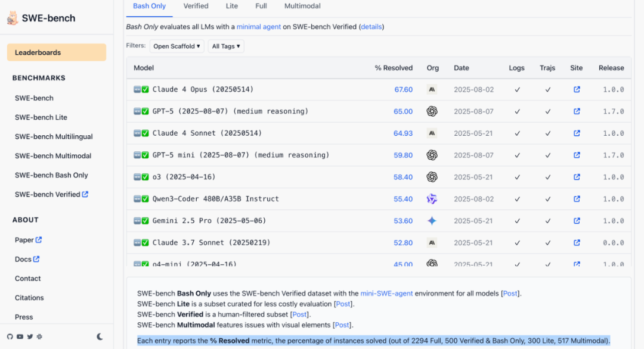Click the Slack icon in sidebar footer
The height and width of the screenshot is (349, 644).
(39, 336)
